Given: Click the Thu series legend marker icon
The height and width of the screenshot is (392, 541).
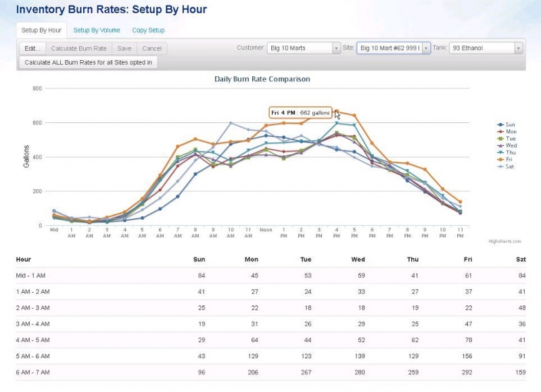Looking at the screenshot, I should 500,152.
